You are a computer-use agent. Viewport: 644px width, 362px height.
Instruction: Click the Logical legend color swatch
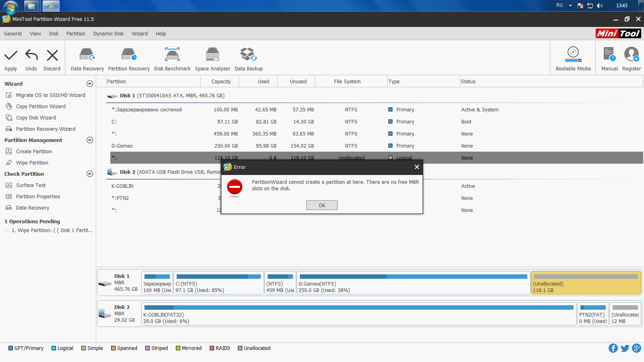coord(54,348)
